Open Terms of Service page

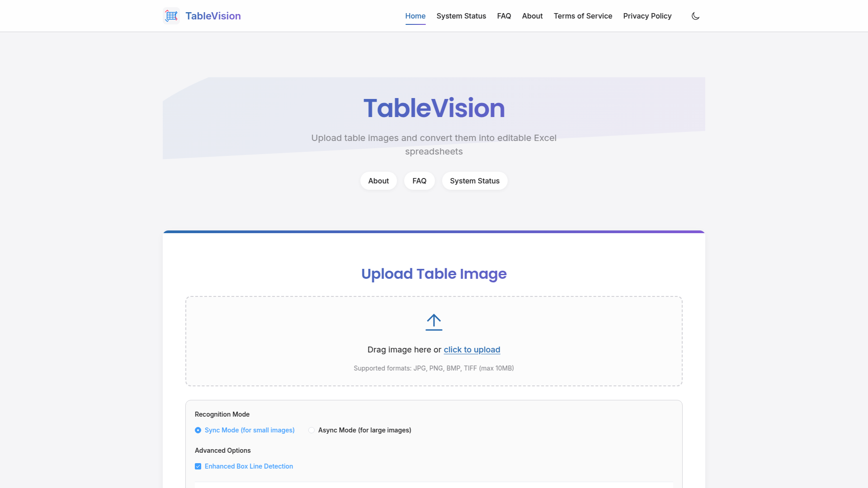tap(583, 16)
